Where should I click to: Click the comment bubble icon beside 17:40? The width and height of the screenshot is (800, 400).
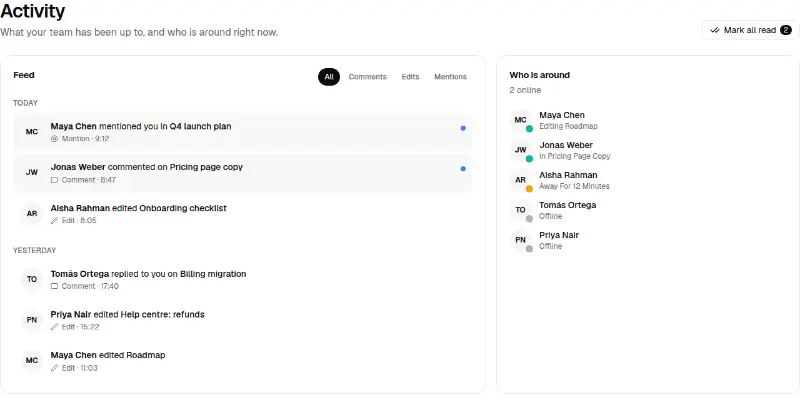click(x=55, y=287)
